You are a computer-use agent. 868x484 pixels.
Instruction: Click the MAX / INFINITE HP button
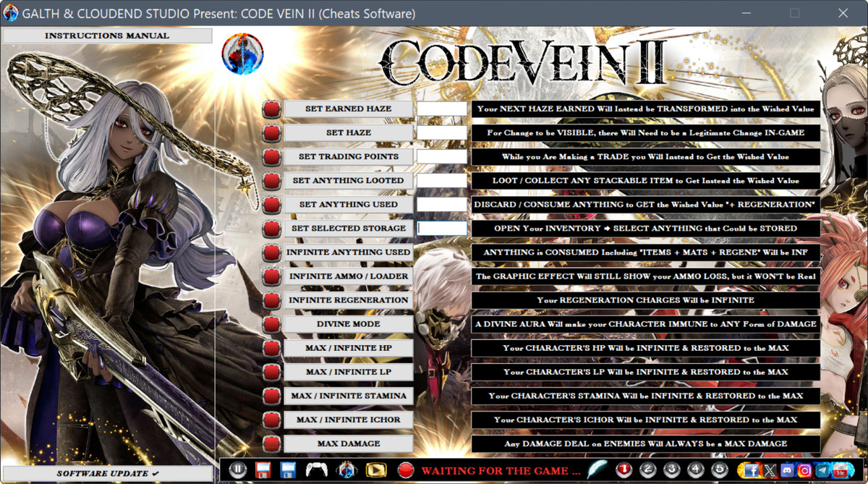348,347
